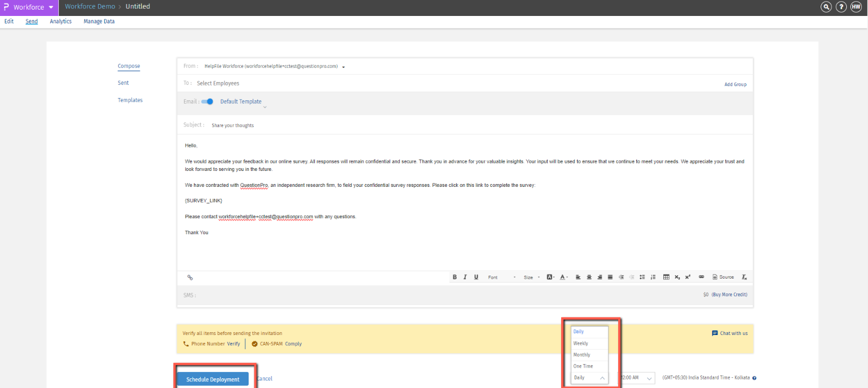The image size is (868, 388).
Task: Click Workforce Demo breadcrumb
Action: [x=90, y=7]
